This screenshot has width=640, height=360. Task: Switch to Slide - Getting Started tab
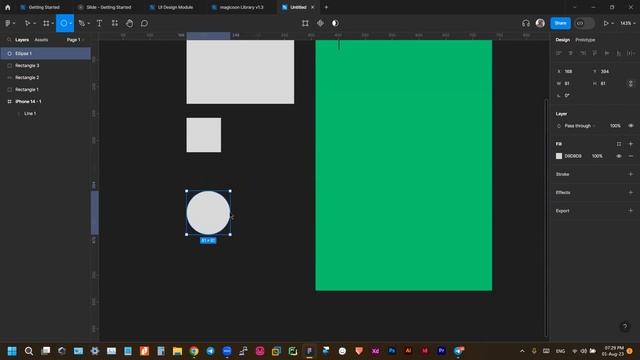(104, 7)
